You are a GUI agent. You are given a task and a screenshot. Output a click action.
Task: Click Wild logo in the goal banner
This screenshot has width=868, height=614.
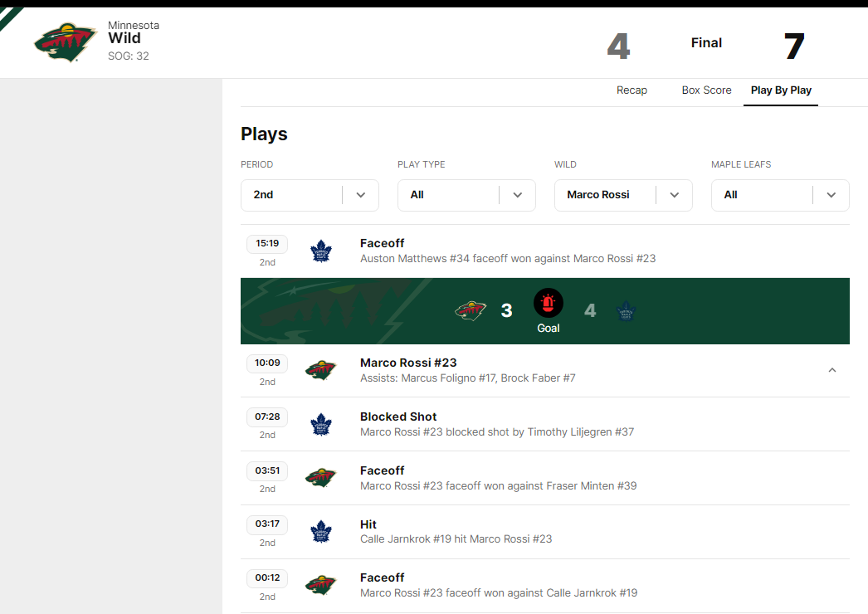click(x=471, y=311)
